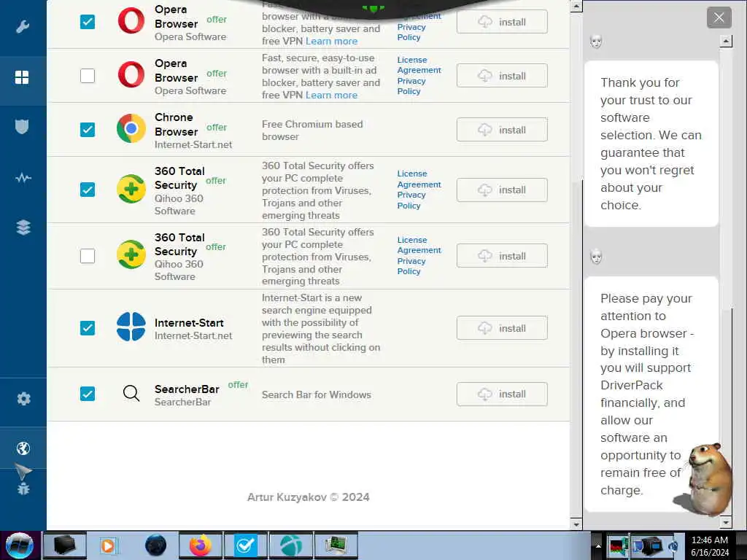Show hidden system tray icons arrow
Image resolution: width=747 pixels, height=560 pixels.
coord(598,545)
